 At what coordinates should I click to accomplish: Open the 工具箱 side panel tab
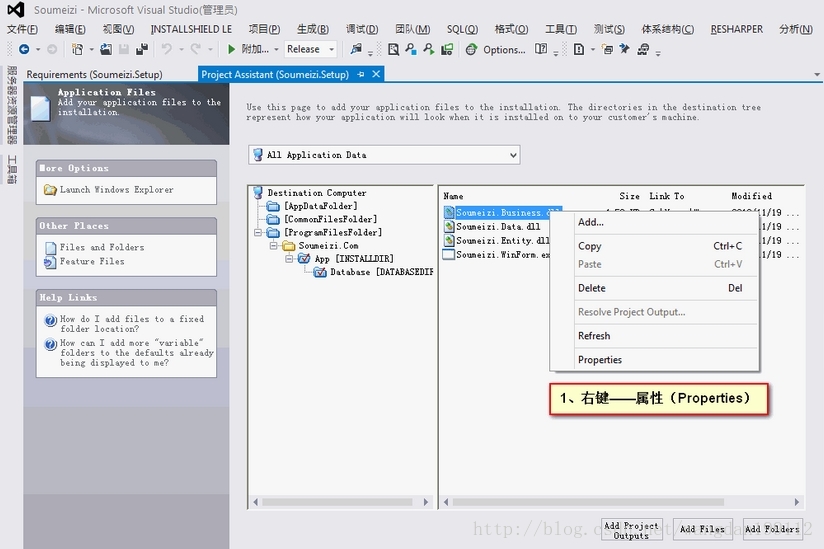pos(12,169)
